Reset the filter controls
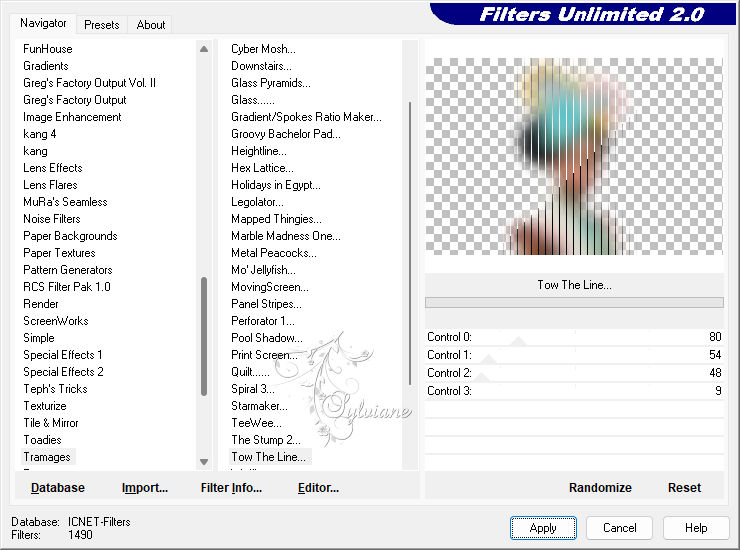The image size is (740, 550). click(x=684, y=488)
